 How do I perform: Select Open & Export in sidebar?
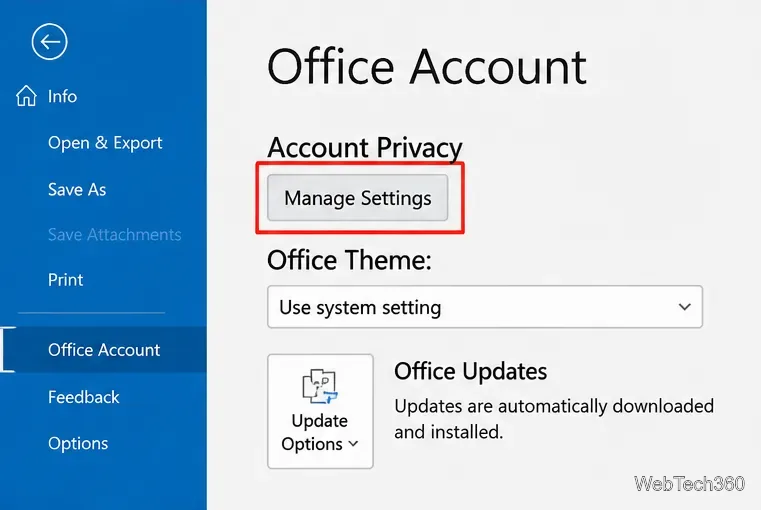[105, 143]
